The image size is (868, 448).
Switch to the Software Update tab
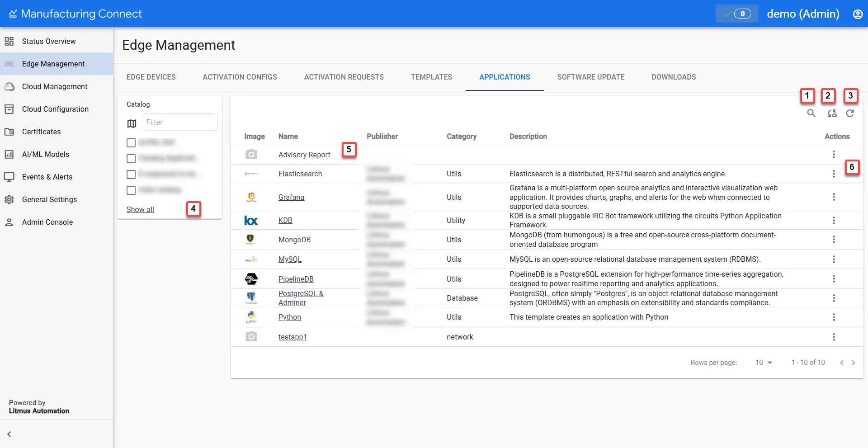590,77
